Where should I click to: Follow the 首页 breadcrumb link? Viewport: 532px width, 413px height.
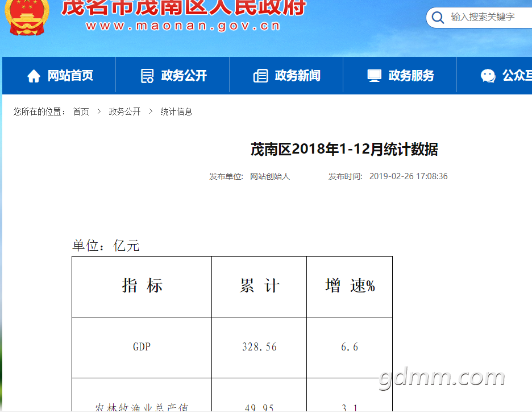click(x=81, y=111)
